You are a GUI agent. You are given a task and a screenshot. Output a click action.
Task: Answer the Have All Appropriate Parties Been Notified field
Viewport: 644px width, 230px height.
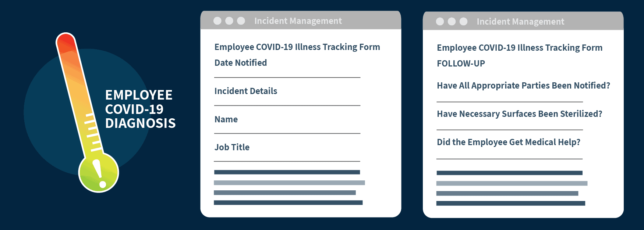tap(510, 102)
